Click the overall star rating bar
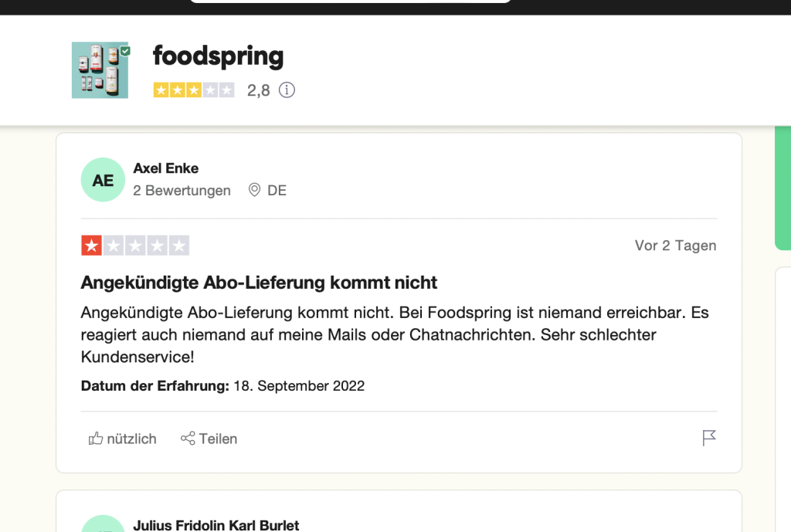Viewport: 791px width, 532px height. coord(194,90)
